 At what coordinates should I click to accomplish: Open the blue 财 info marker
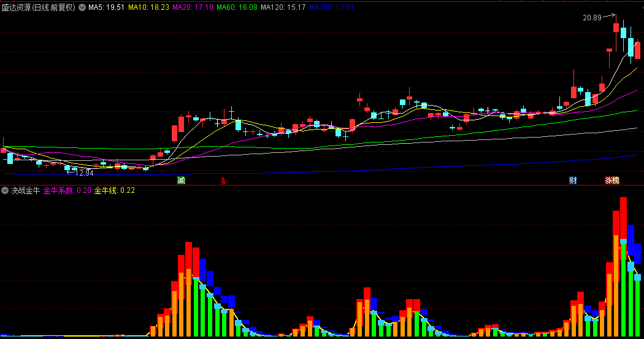point(573,180)
